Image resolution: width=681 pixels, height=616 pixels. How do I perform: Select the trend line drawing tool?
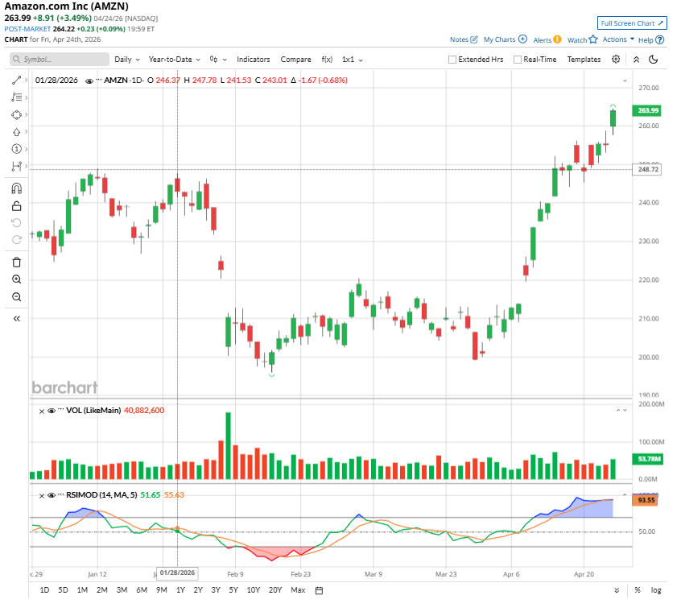point(17,81)
